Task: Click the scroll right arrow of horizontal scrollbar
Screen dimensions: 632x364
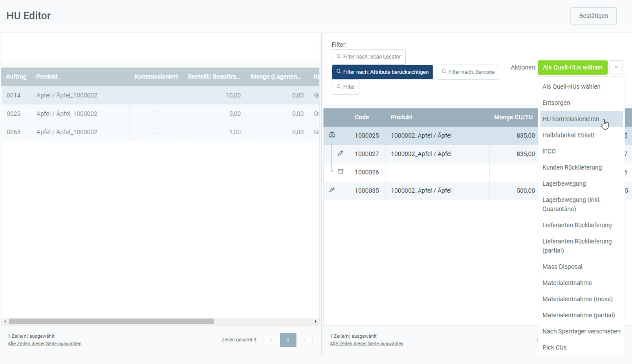Action: coord(315,322)
